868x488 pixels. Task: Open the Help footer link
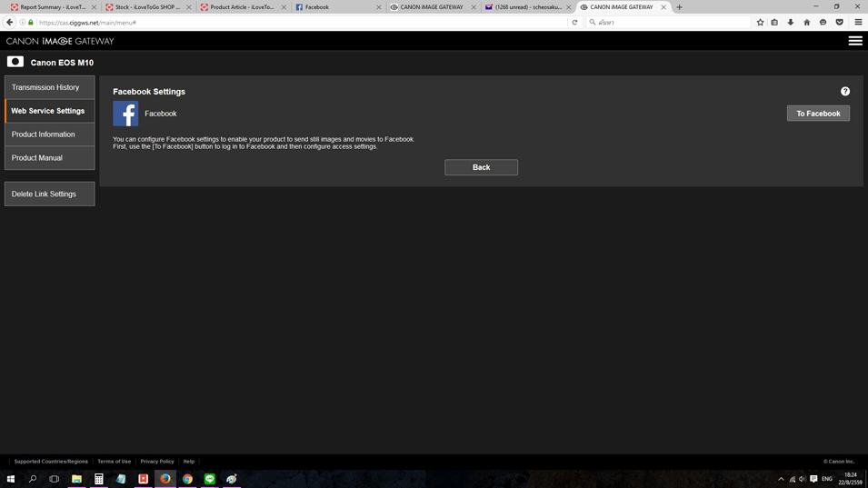[x=189, y=462]
